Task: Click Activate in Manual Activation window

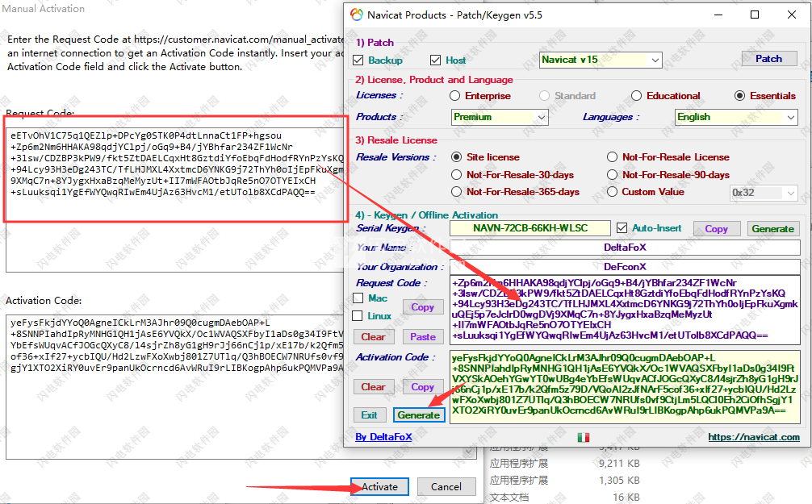Action: click(379, 486)
